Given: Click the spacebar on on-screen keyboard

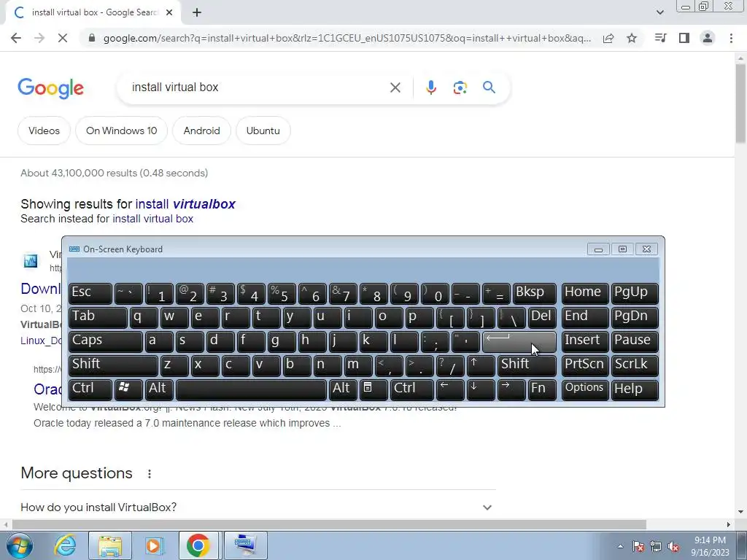Looking at the screenshot, I should pos(251,389).
